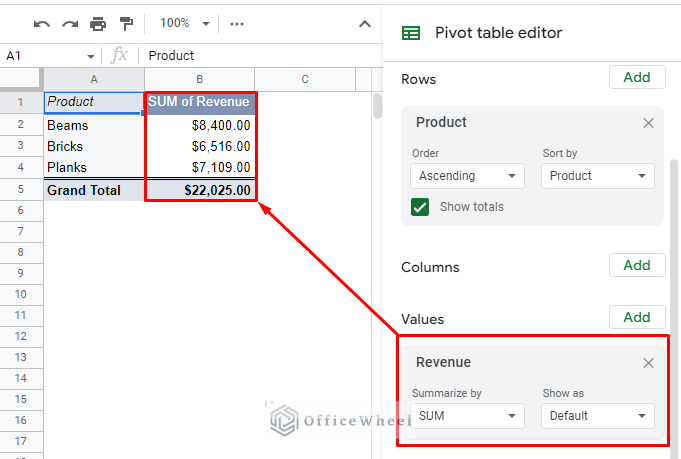Image resolution: width=681 pixels, height=459 pixels.
Task: Open the Summarize by SUM dropdown
Action: point(467,416)
